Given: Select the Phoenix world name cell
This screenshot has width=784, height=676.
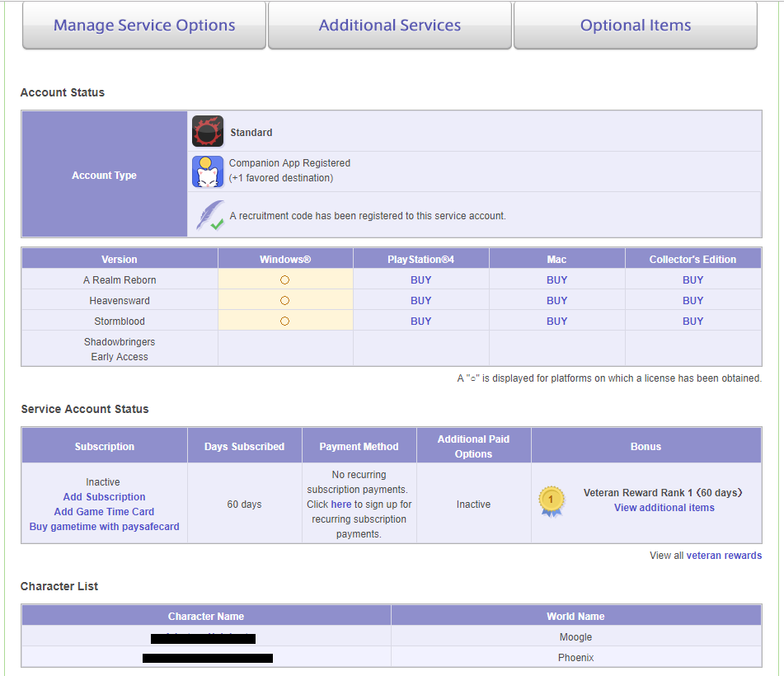Looking at the screenshot, I should 576,658.
